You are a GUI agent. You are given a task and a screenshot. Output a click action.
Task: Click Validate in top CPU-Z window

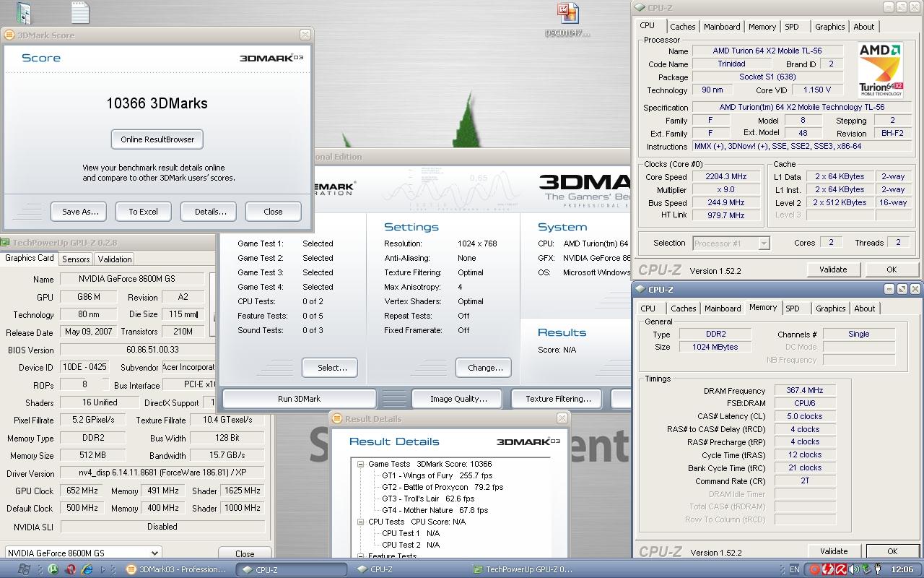point(833,269)
